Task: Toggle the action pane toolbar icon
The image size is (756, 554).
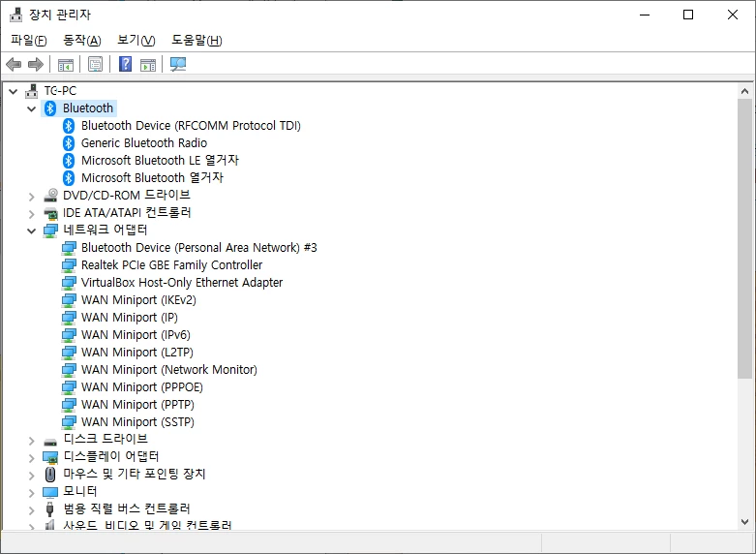Action: coord(148,64)
